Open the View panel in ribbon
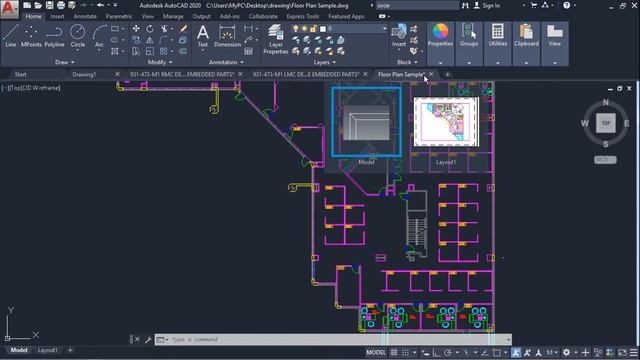This screenshot has width=640, height=360. [x=554, y=35]
